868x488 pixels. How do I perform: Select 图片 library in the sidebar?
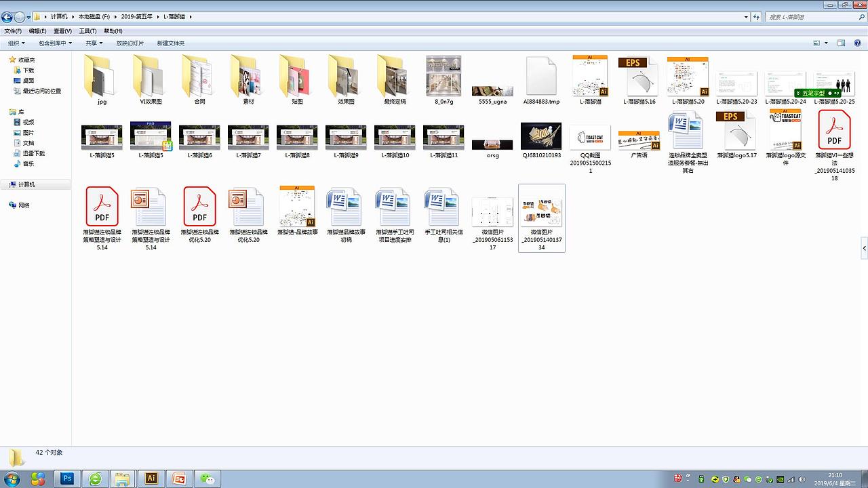pyautogui.click(x=28, y=133)
